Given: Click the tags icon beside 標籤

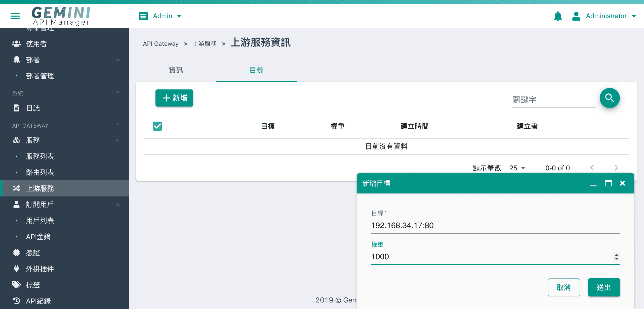Looking at the screenshot, I should [x=17, y=285].
